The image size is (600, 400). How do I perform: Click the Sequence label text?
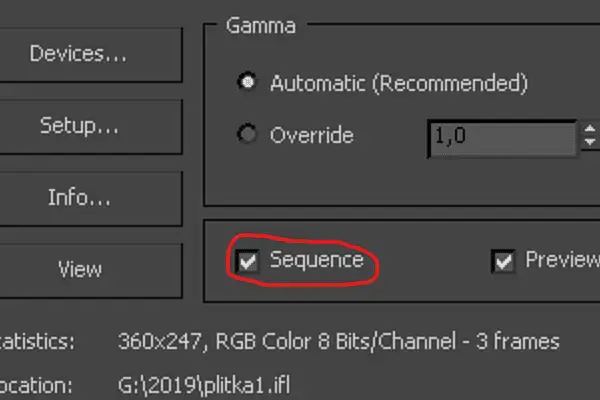[x=316, y=260]
